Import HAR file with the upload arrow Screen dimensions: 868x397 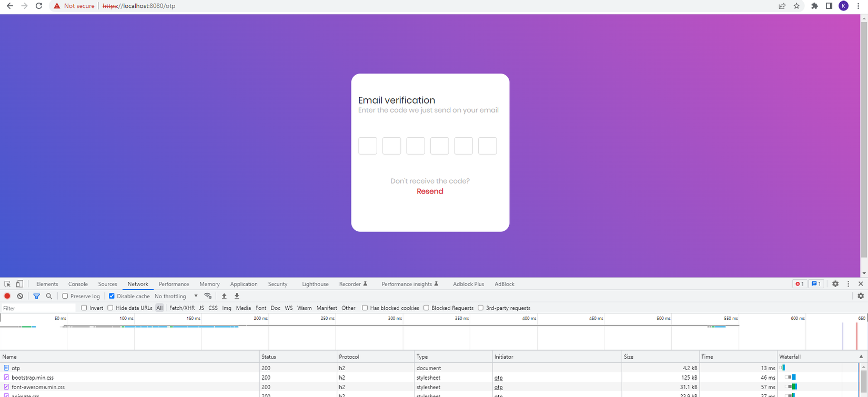click(224, 296)
